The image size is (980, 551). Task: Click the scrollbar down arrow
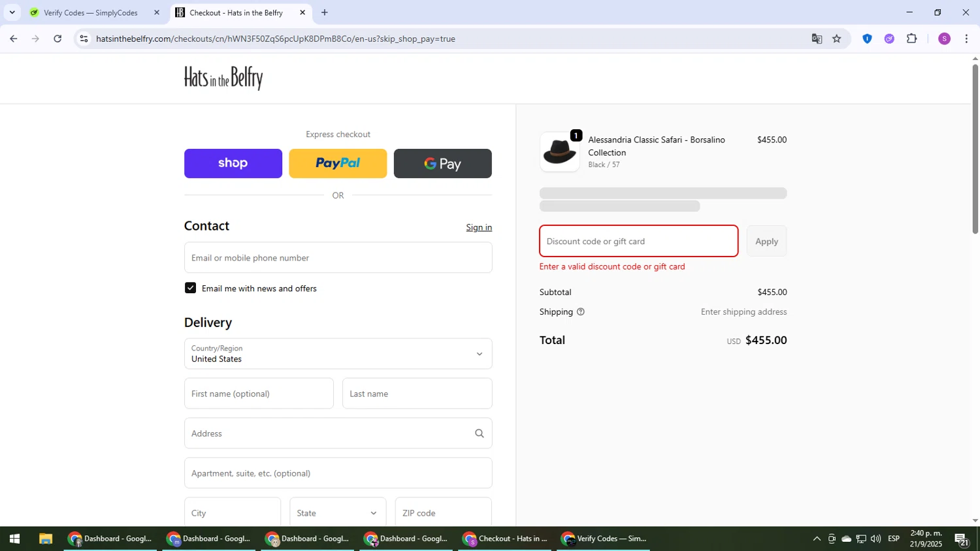pyautogui.click(x=975, y=521)
